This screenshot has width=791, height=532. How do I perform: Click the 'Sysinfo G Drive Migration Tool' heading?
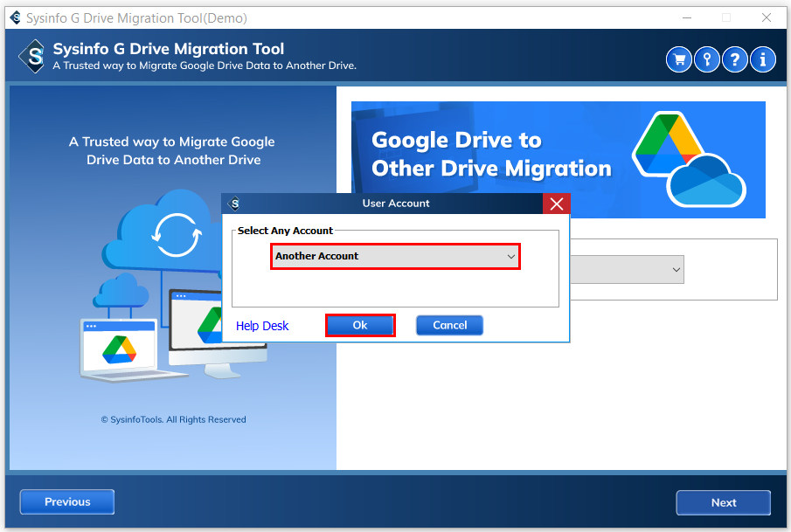pos(169,49)
